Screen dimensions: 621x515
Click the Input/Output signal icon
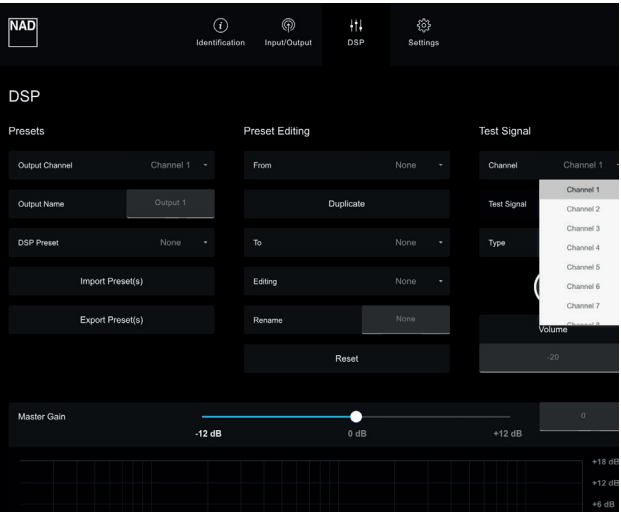(288, 25)
